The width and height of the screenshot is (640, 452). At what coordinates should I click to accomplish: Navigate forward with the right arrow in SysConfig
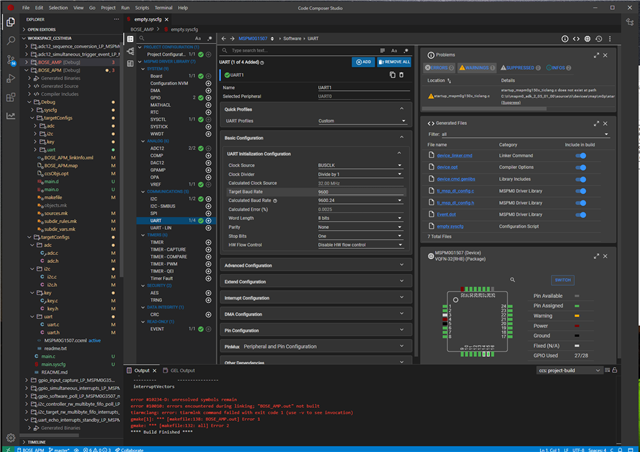[x=232, y=38]
